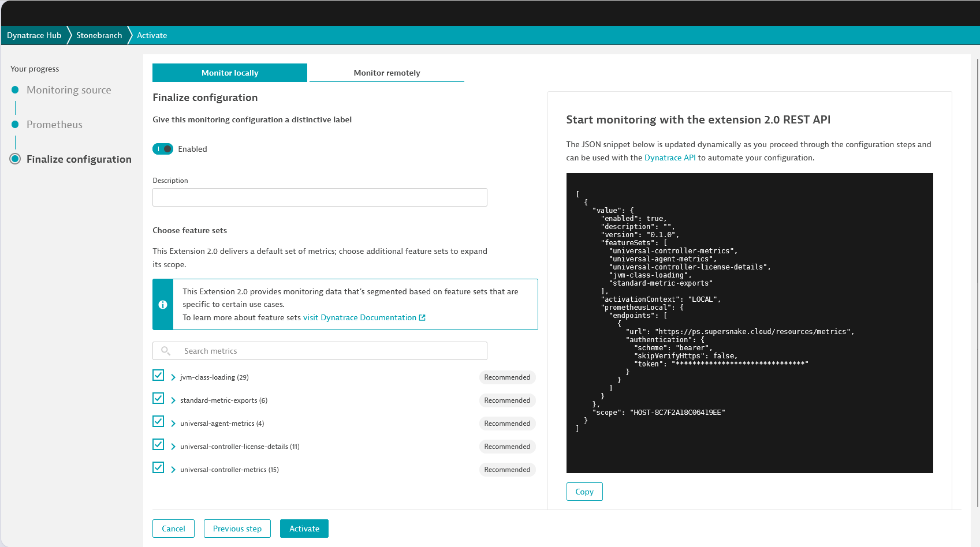Click the Recommended badge for jvm-class-loading
This screenshot has width=980, height=547.
507,377
